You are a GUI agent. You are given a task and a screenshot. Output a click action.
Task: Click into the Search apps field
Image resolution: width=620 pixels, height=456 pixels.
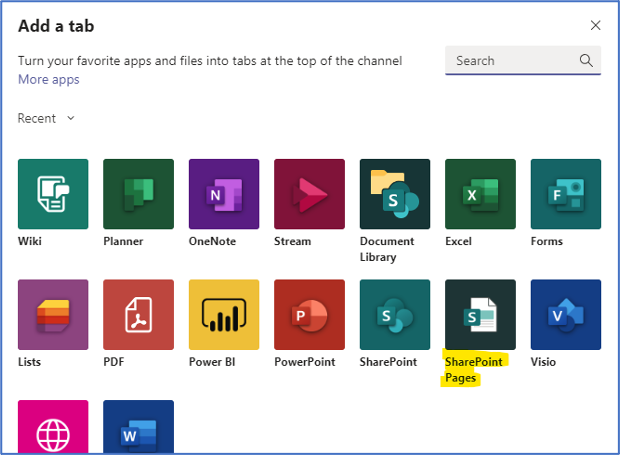point(510,60)
